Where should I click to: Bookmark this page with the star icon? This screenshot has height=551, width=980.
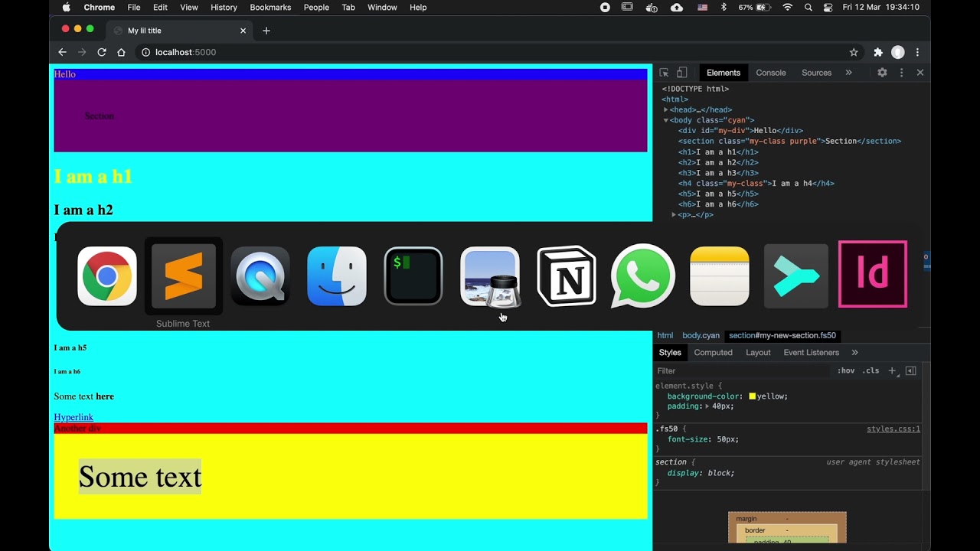(854, 52)
